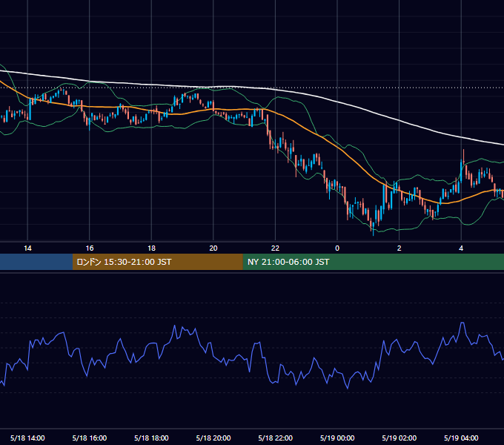The image size is (504, 445).
Task: Click the ロンドン 15:30-21:00 JST session bar
Action: 157,262
